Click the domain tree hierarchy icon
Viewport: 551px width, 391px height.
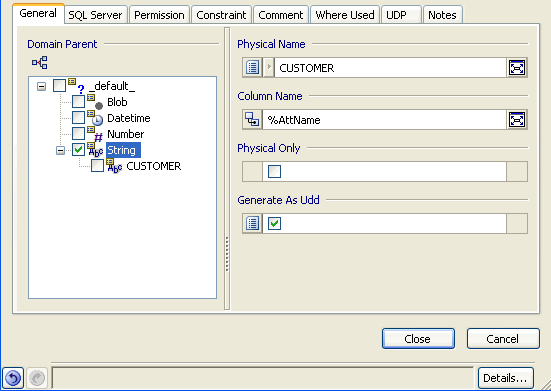(x=40, y=63)
